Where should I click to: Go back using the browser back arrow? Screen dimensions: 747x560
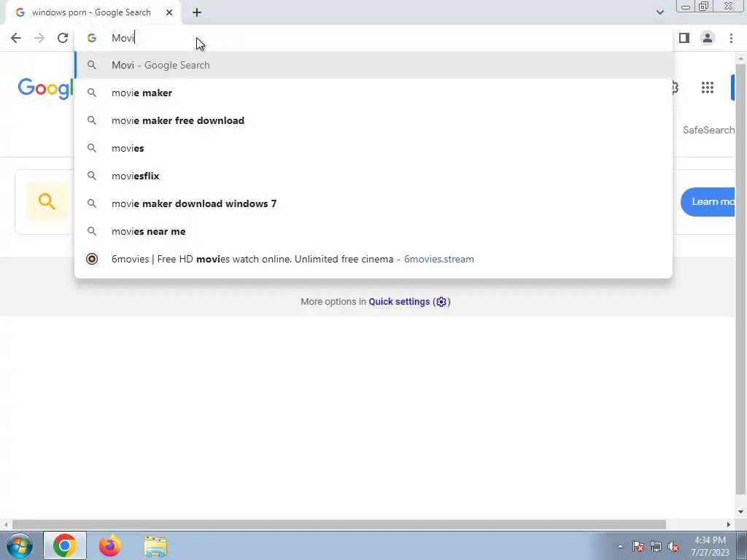(x=16, y=38)
